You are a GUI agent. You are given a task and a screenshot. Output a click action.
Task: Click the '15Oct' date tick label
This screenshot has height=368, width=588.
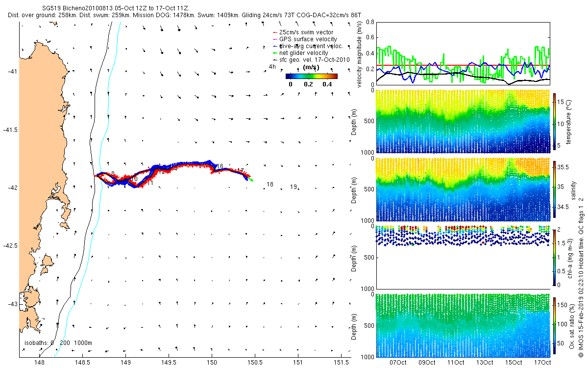[514, 362]
